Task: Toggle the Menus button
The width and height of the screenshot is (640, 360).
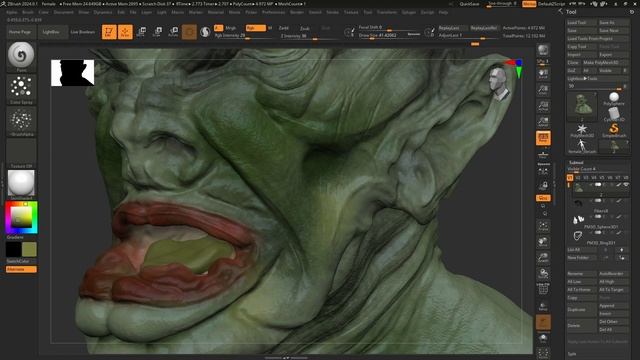Action: [529, 4]
